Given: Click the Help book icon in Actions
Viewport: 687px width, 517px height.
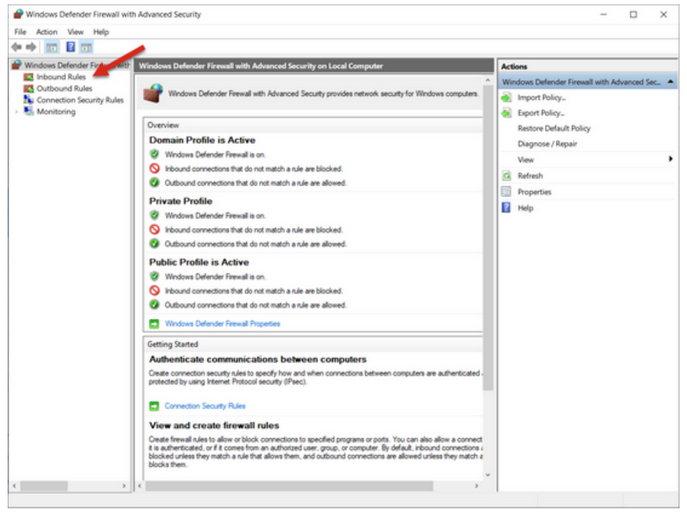Looking at the screenshot, I should (506, 208).
